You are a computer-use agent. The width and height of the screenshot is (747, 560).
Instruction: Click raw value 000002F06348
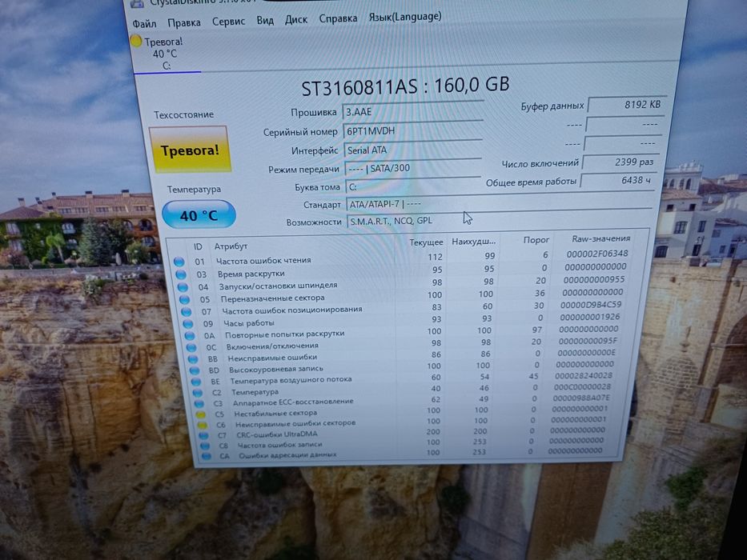coord(597,254)
